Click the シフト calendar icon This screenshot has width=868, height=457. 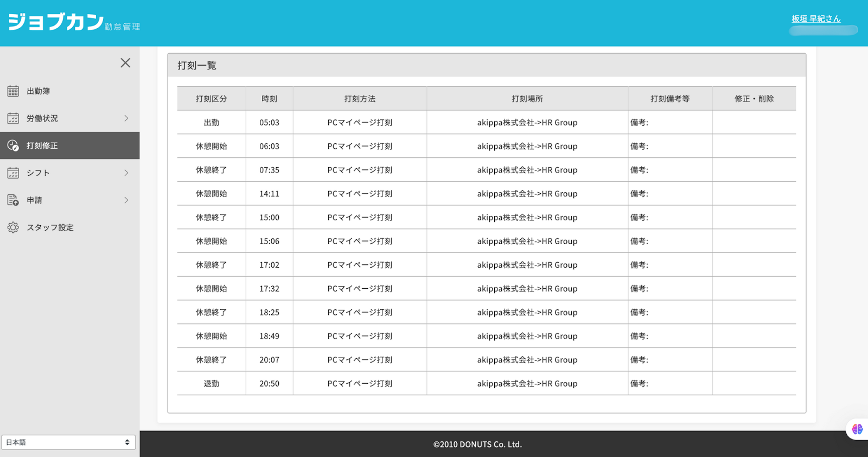[13, 173]
